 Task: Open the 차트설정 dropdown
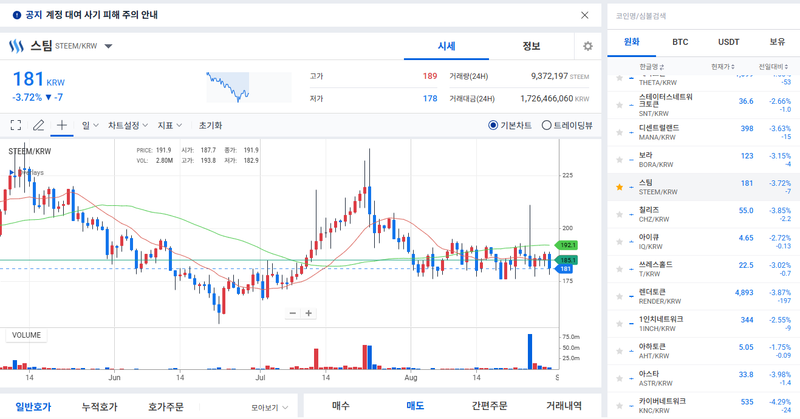click(x=128, y=125)
